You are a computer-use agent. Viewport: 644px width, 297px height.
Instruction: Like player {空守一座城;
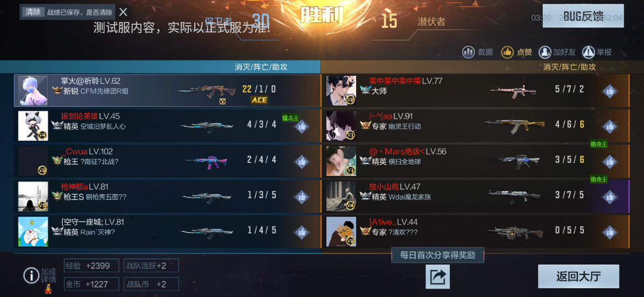point(302,232)
